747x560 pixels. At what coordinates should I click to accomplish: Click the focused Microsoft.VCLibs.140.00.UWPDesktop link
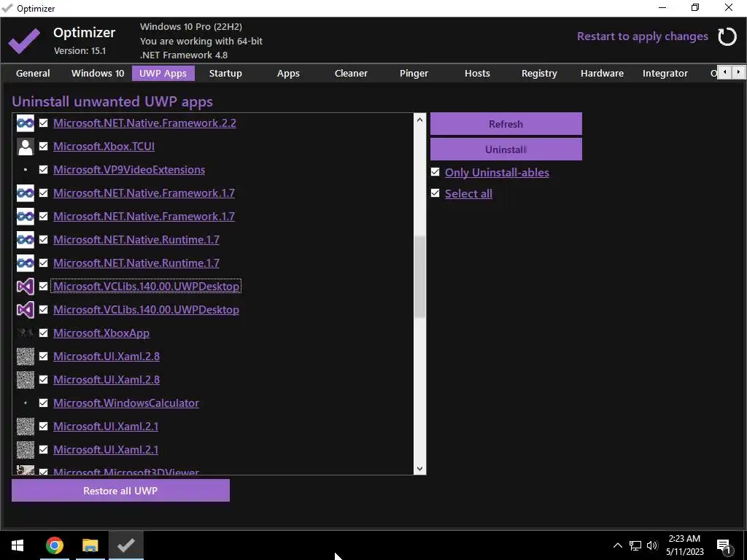[x=146, y=286]
